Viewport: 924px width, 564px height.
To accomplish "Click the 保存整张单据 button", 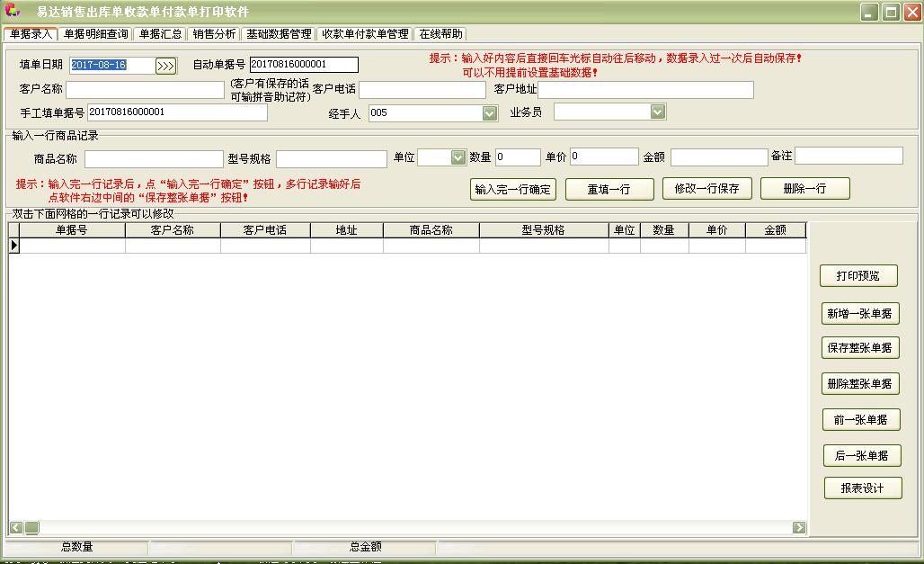I will [860, 348].
